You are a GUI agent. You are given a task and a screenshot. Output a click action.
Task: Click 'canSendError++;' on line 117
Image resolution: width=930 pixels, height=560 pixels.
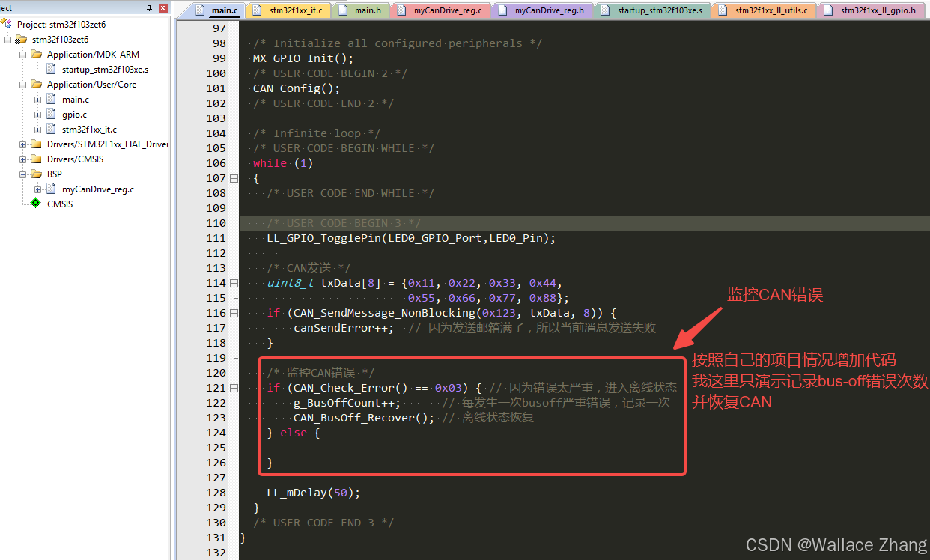tap(344, 328)
